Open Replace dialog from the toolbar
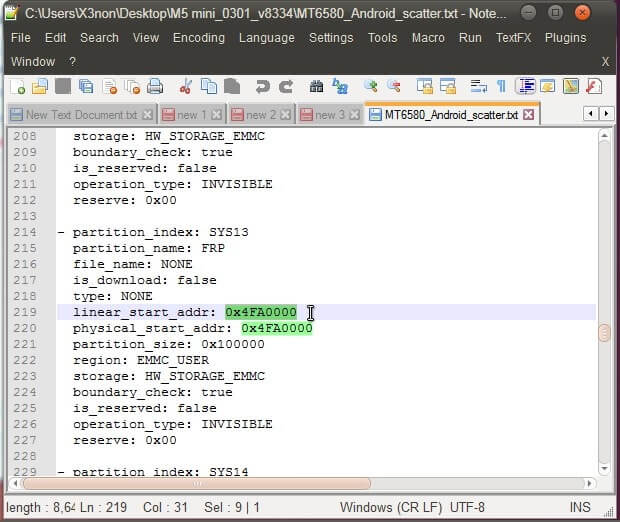 [340, 86]
